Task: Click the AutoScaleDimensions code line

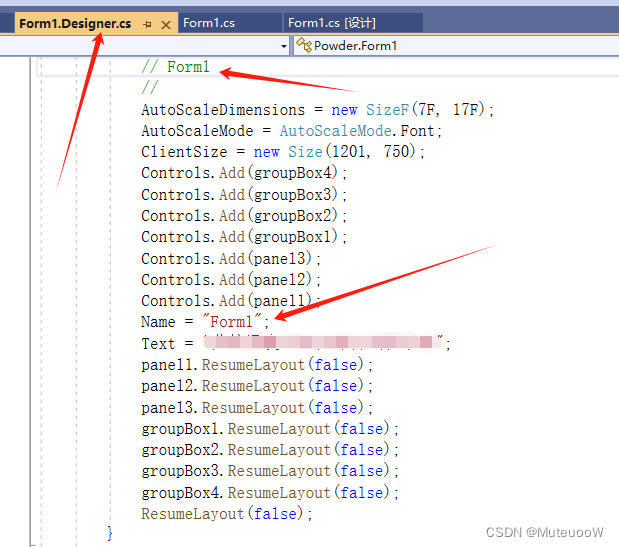Action: pyautogui.click(x=317, y=109)
